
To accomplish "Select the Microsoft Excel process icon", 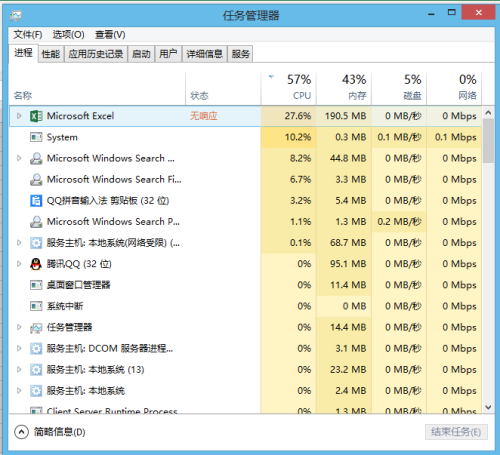I will [x=36, y=116].
